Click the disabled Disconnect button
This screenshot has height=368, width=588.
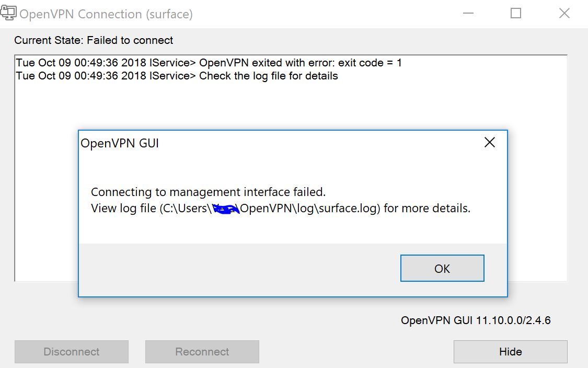click(71, 351)
